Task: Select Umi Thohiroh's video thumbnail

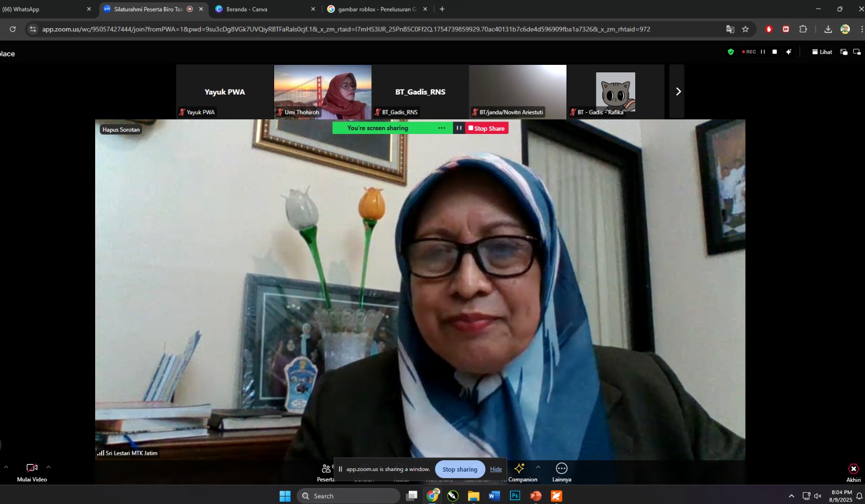Action: (x=323, y=91)
